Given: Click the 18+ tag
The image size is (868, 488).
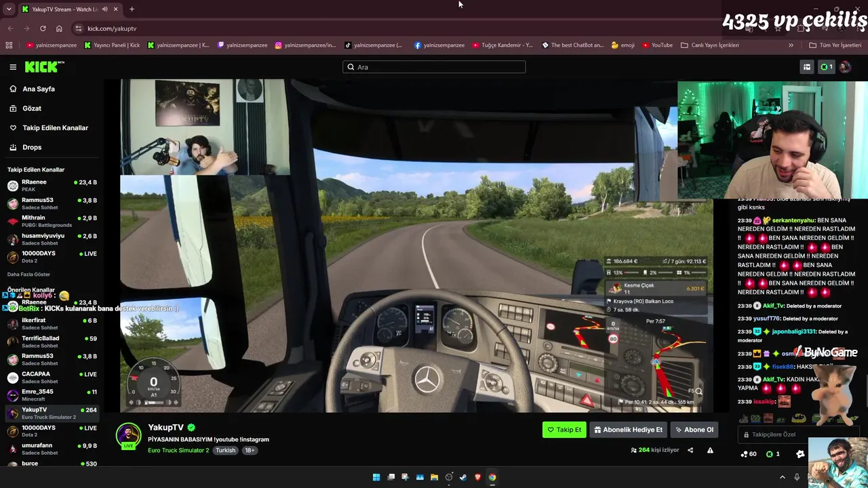Looking at the screenshot, I should click(250, 450).
